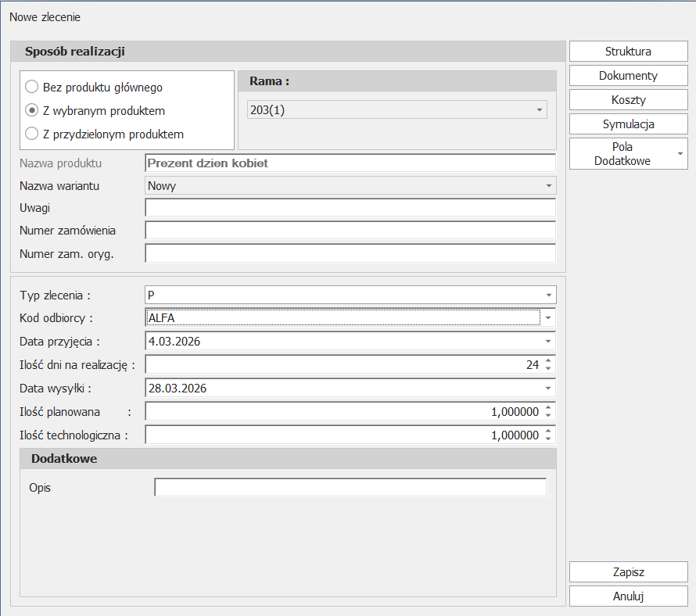The image size is (696, 616).
Task: Save the order with Zapisz
Action: click(x=628, y=572)
